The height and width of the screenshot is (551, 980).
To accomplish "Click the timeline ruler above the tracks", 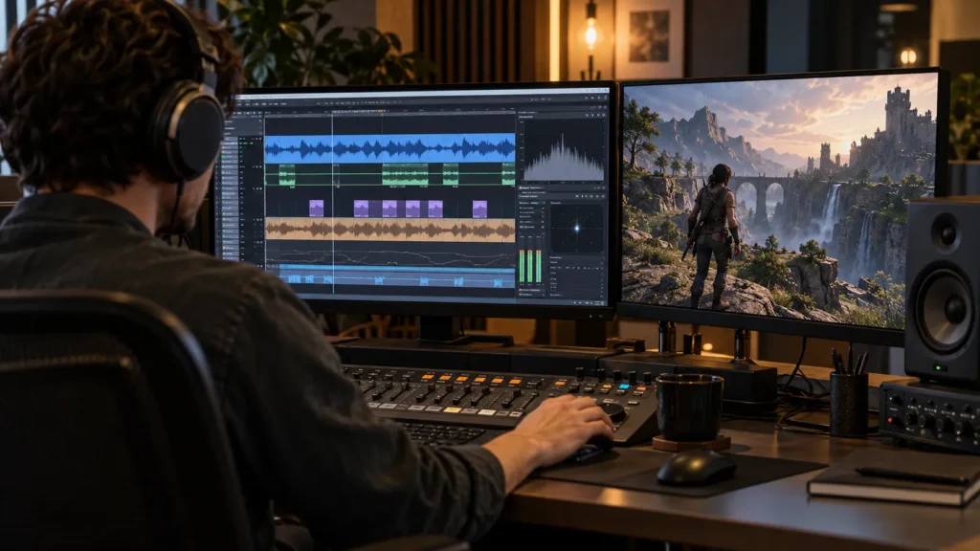I will pos(390,113).
